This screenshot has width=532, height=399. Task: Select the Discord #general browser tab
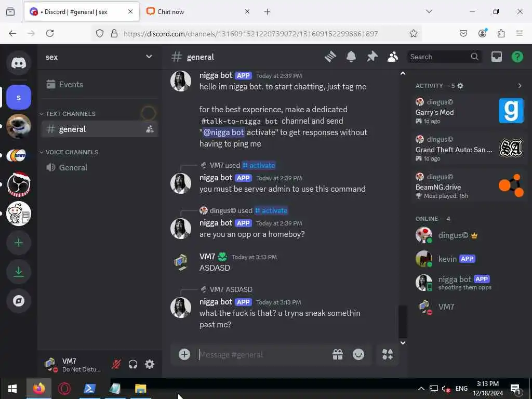pyautogui.click(x=82, y=12)
